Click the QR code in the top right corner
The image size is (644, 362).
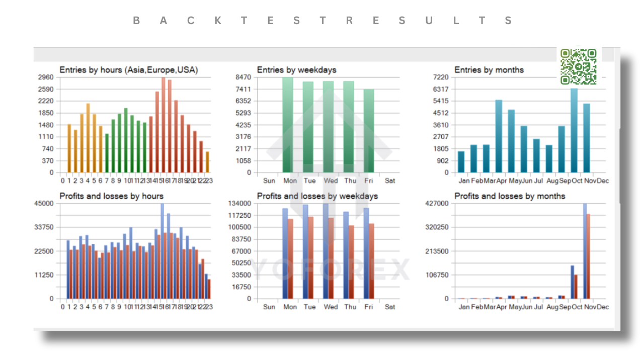[x=578, y=66]
